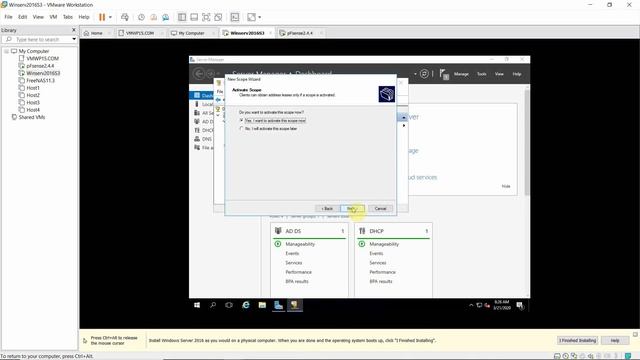The width and height of the screenshot is (640, 360).
Task: Open Server Manager Tools menu
Action: tap(482, 74)
